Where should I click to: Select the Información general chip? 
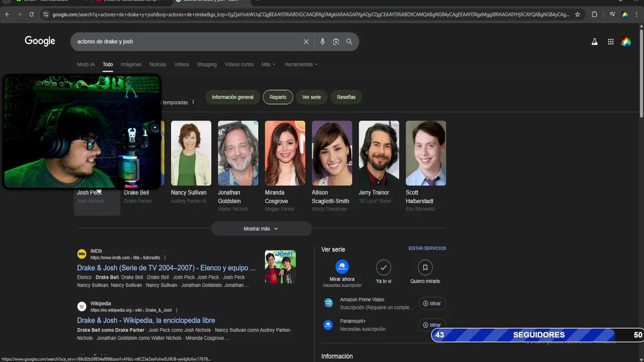232,97
